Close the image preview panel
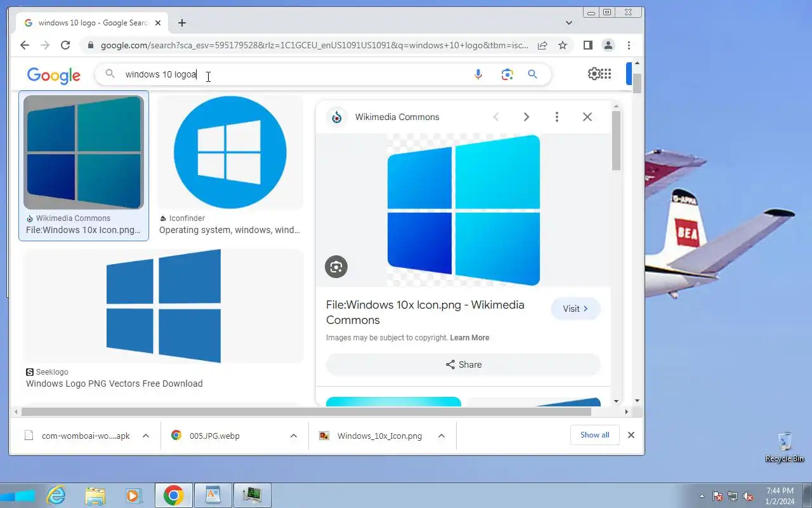The height and width of the screenshot is (508, 812). 587,117
